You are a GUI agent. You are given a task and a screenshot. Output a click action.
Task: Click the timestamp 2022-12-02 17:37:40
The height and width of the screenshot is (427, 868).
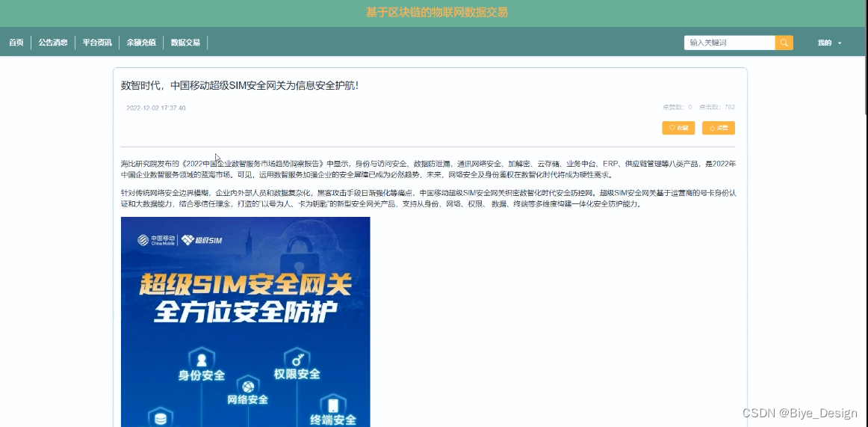(x=156, y=108)
